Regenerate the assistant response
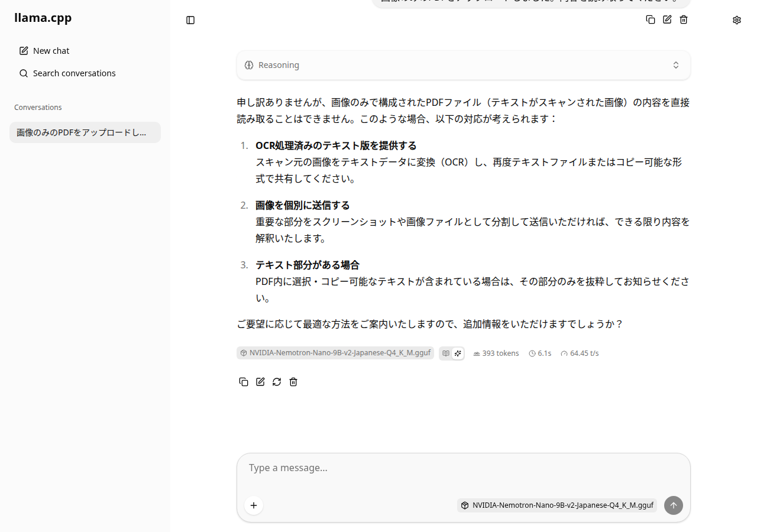Viewport: 757px width, 532px height. click(277, 382)
